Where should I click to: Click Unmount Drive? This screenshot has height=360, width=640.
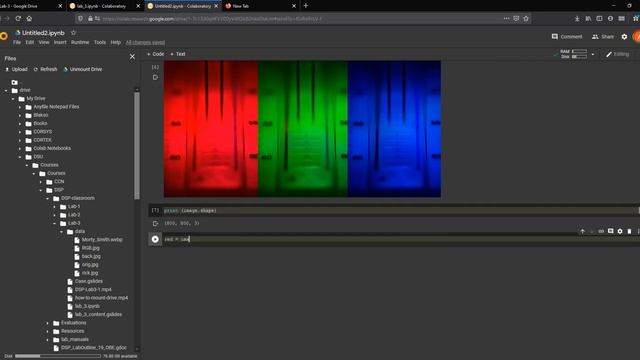pyautogui.click(x=82, y=69)
